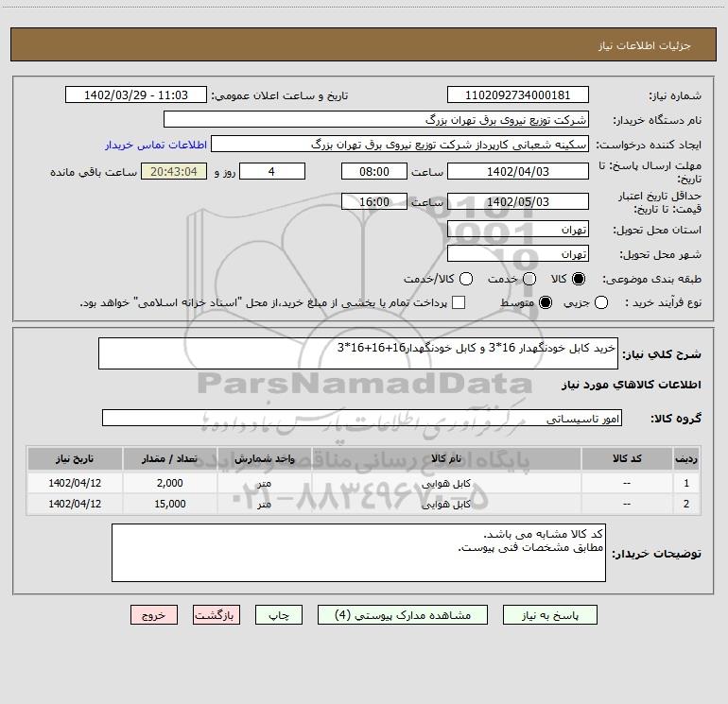Click the row number 1 cell
Image resolution: width=728 pixels, height=704 pixels.
(x=686, y=483)
